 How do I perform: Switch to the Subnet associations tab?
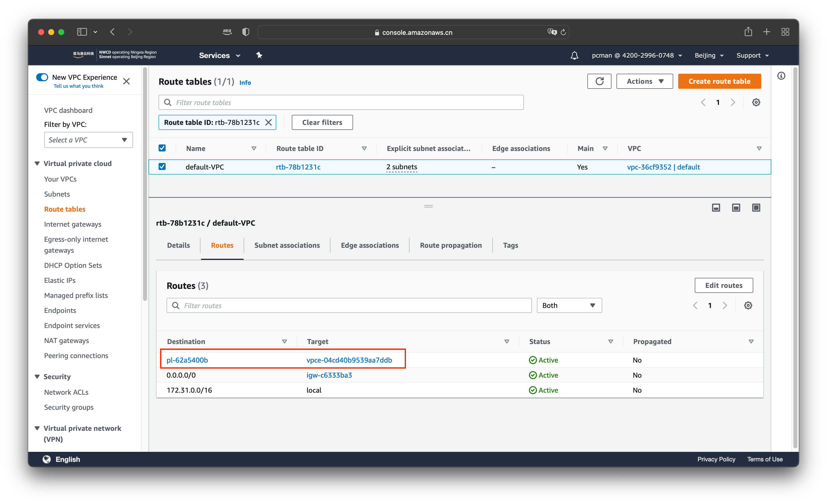(287, 245)
